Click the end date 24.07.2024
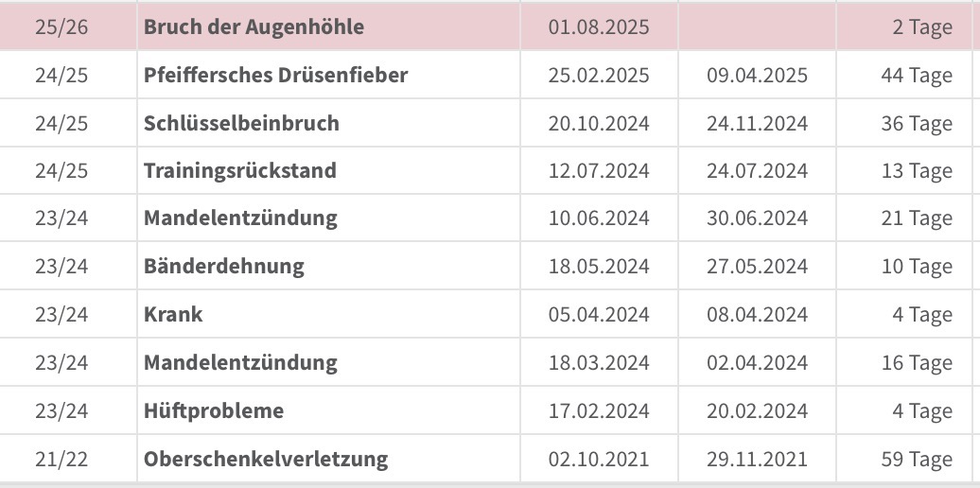The height and width of the screenshot is (488, 980). point(757,170)
